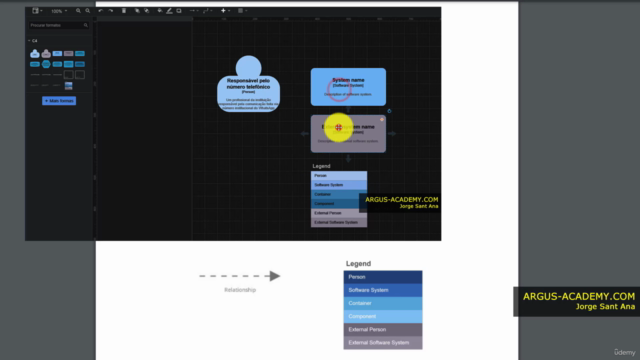Click the right connection arrow beside selected shape
This screenshot has width=640, height=360.
(392, 133)
